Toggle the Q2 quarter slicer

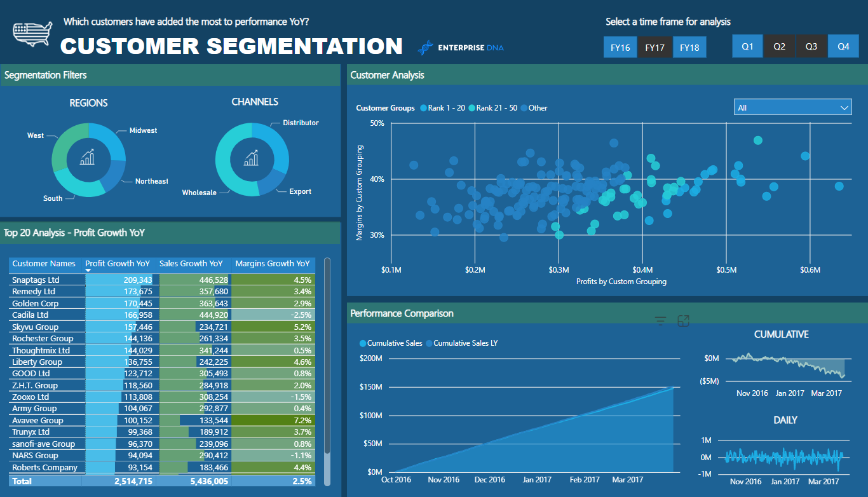(780, 46)
